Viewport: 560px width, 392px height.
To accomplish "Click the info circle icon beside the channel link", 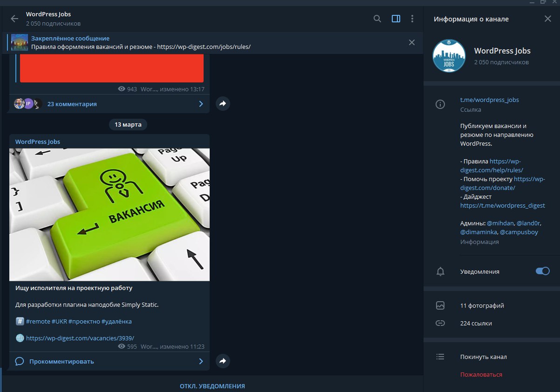I will click(x=440, y=105).
